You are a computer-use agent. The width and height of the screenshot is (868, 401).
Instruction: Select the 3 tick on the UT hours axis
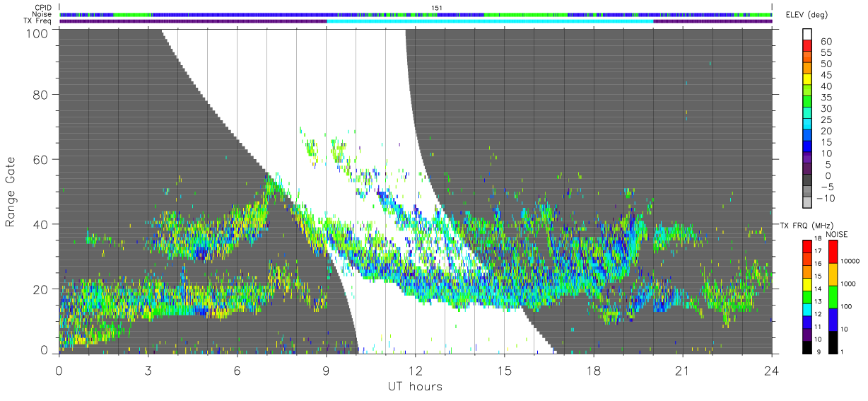point(148,371)
